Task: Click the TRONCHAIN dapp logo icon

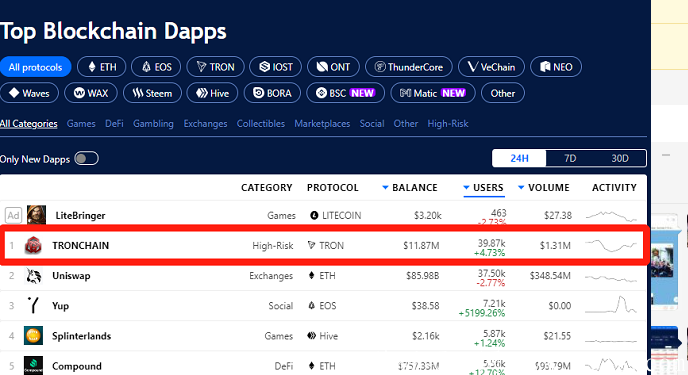Action: 33,245
